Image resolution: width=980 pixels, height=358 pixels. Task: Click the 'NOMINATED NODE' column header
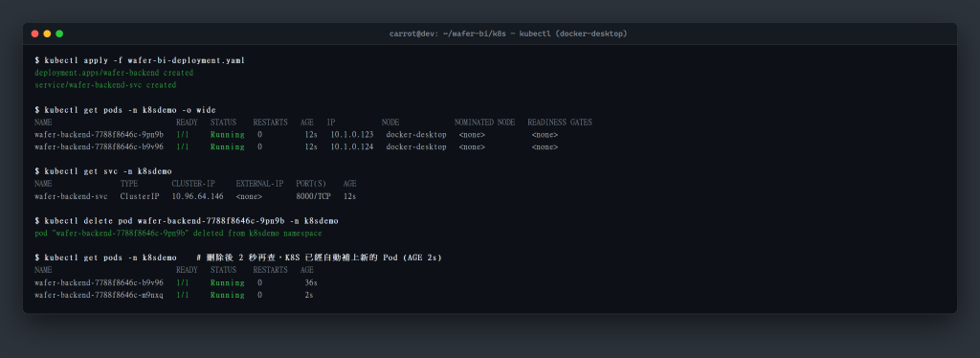click(484, 123)
